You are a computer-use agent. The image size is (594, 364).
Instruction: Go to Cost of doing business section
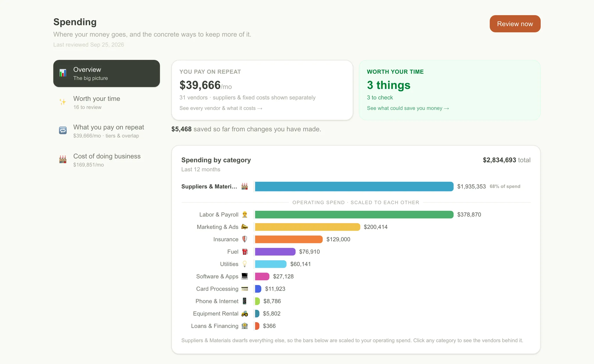point(106,160)
